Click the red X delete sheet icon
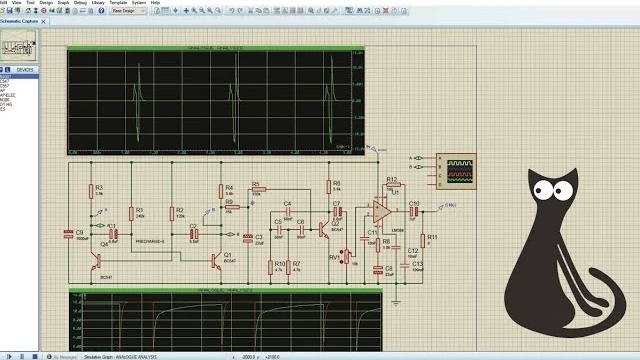Image resolution: width=640 pixels, height=360 pixels. (x=386, y=11)
